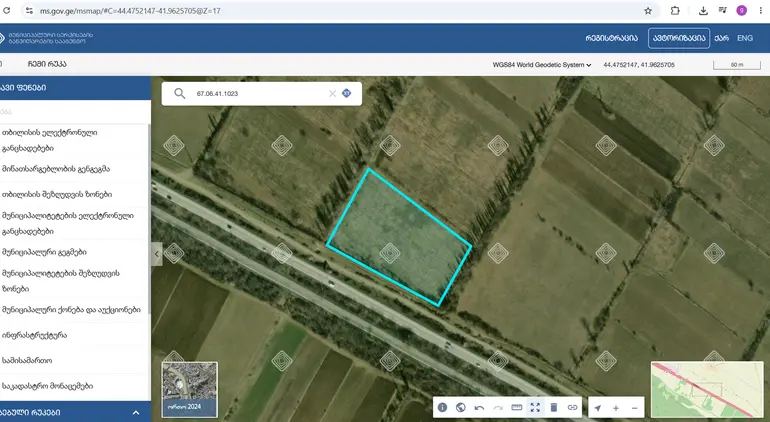
Task: Collapse the bottom sidebar section chevron
Action: (136, 413)
